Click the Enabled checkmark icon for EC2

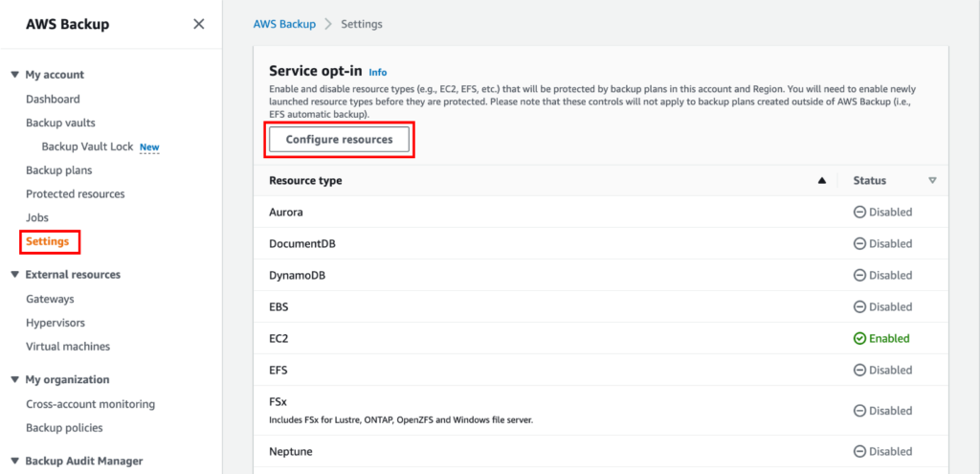(859, 338)
